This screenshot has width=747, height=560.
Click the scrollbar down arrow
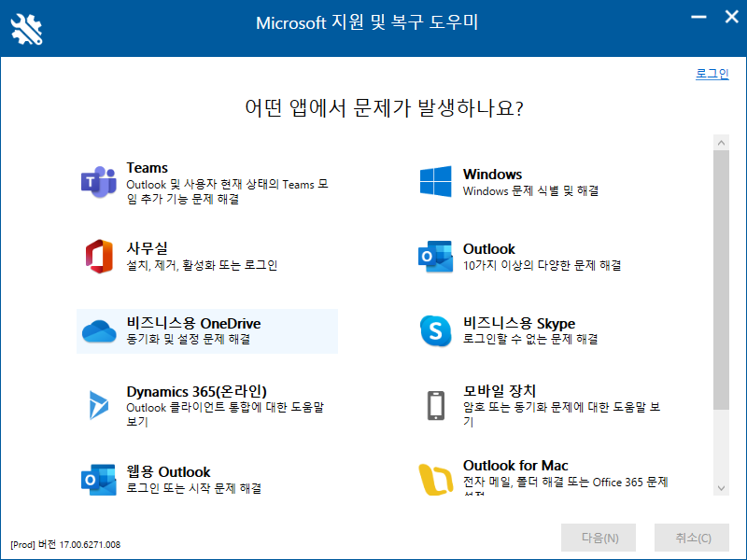tap(720, 488)
